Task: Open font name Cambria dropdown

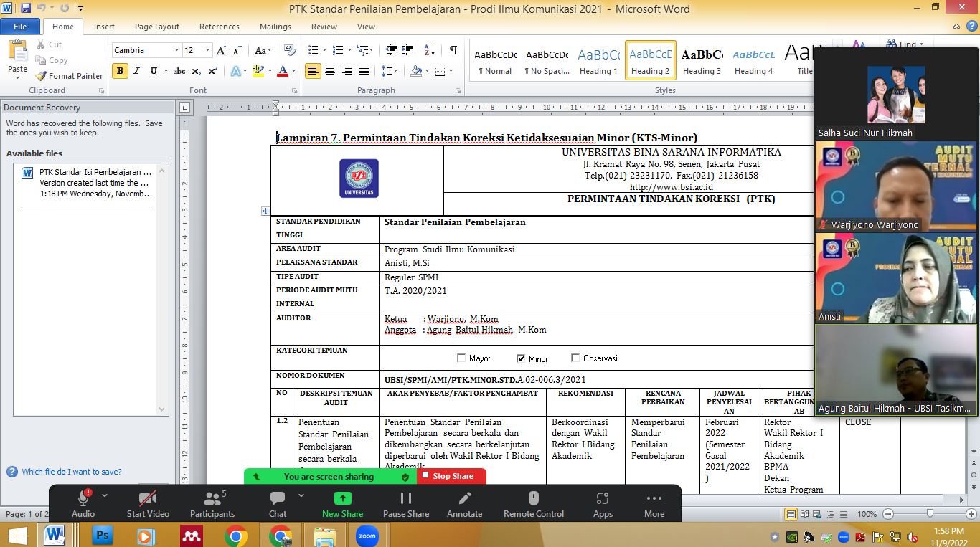Action: (x=176, y=50)
